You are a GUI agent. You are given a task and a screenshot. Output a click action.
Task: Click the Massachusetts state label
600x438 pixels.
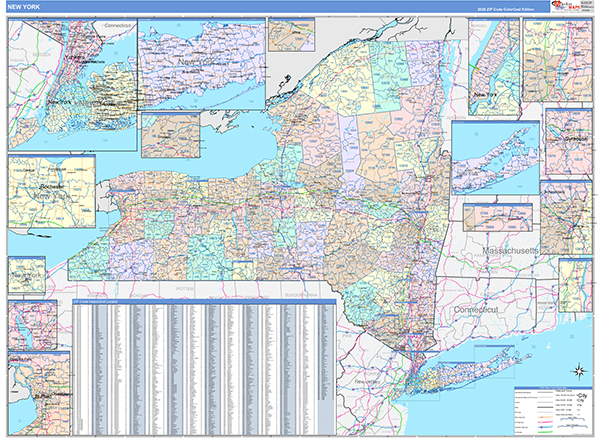click(510, 251)
